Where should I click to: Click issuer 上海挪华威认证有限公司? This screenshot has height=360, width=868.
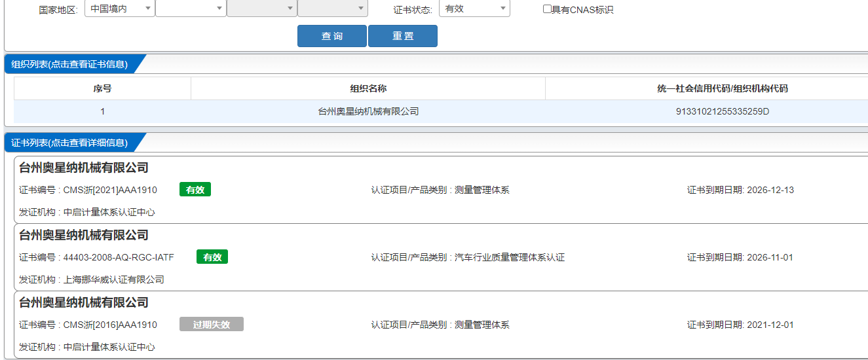114,279
